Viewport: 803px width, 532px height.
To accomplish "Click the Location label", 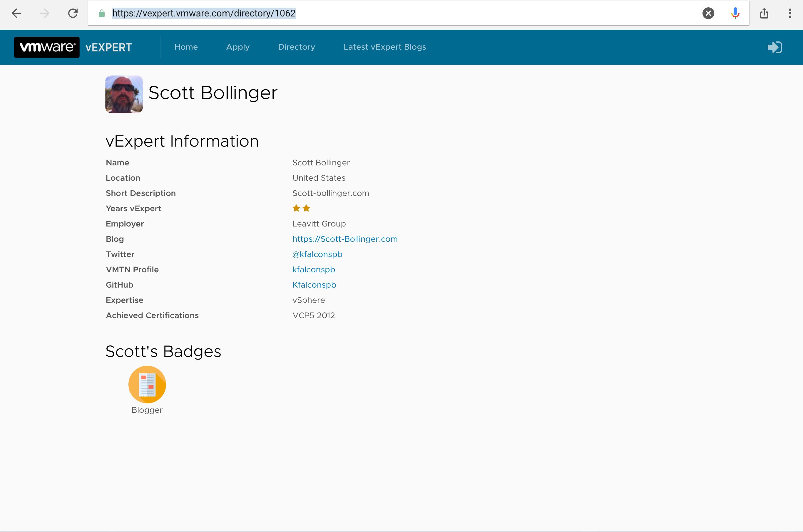I will point(123,178).
